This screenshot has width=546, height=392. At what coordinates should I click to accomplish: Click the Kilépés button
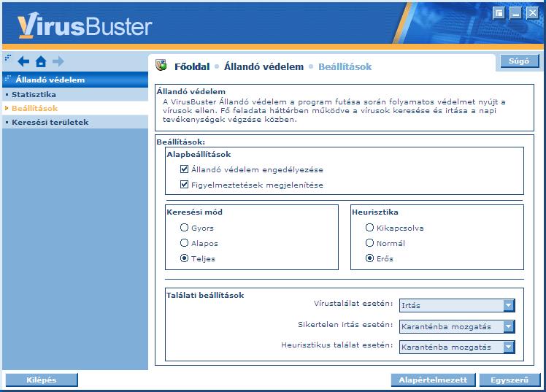tap(42, 380)
